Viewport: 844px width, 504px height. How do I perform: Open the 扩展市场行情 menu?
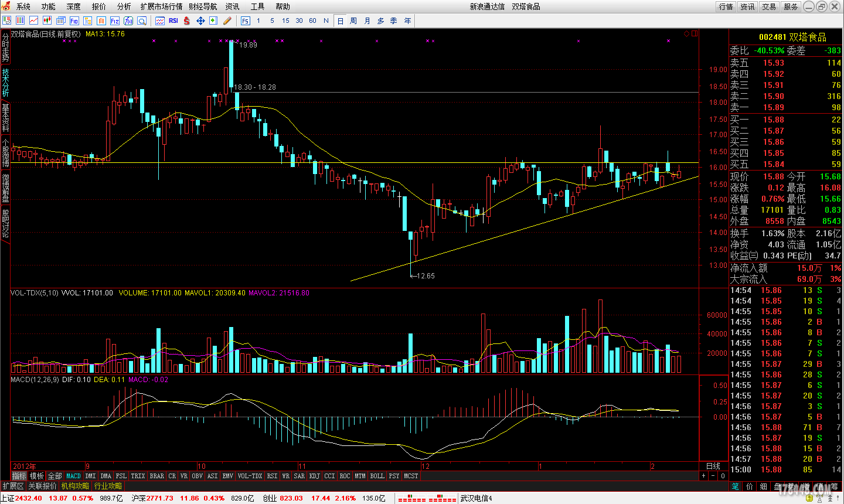(161, 6)
